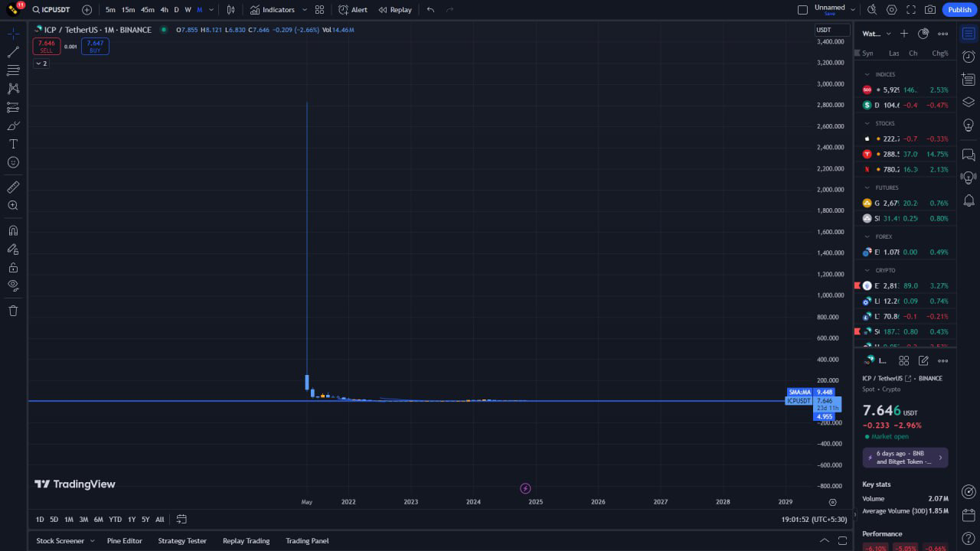This screenshot has height=551, width=980.
Task: Select the text annotation tool
Action: pos(13,144)
